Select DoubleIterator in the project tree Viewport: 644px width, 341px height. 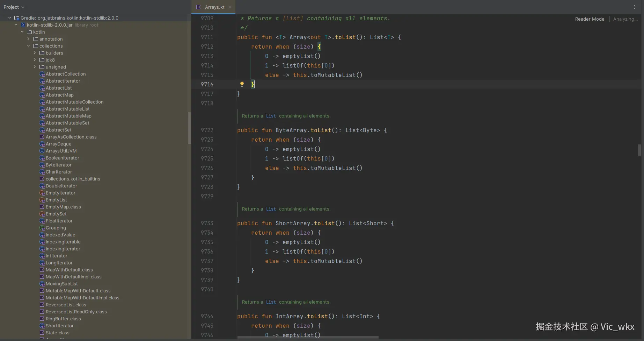tap(61, 186)
